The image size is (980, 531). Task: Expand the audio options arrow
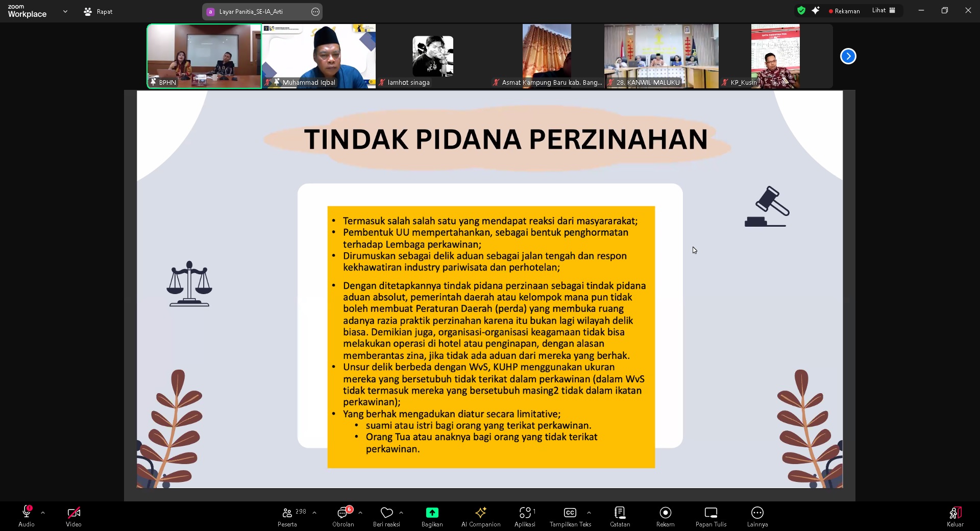pyautogui.click(x=43, y=512)
